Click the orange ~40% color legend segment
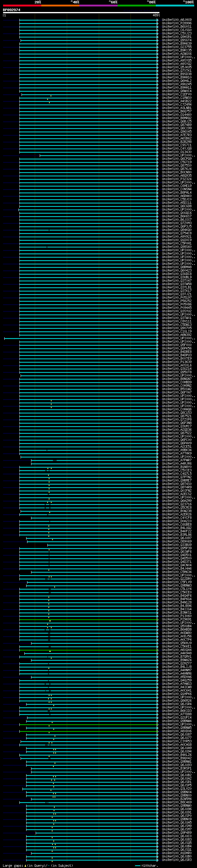The height and width of the screenshot is (868, 197). point(60,6)
